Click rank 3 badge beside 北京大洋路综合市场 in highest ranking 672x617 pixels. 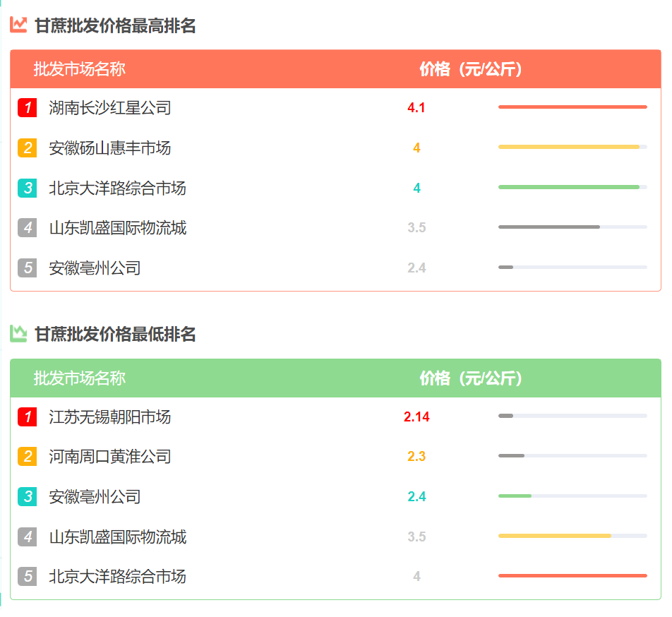pos(27,188)
